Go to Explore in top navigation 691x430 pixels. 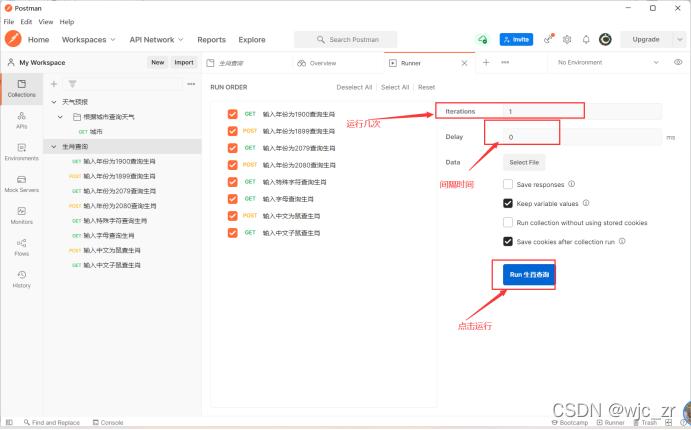click(x=252, y=40)
